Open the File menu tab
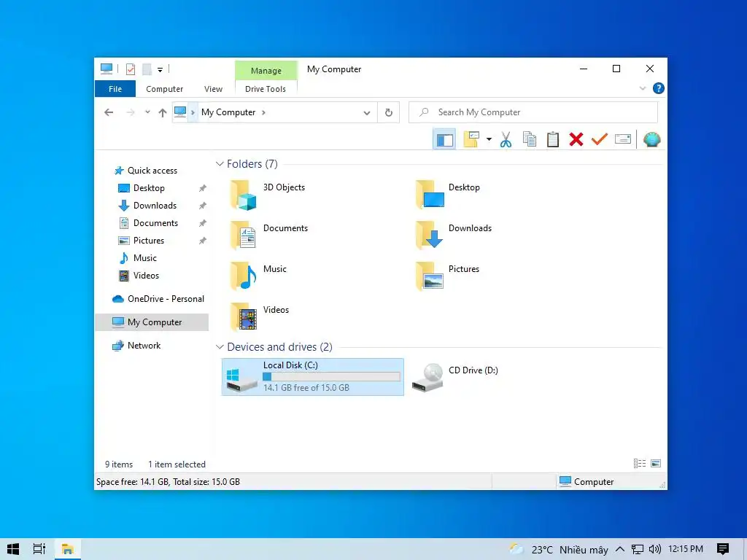The height and width of the screenshot is (560, 747). tap(115, 89)
